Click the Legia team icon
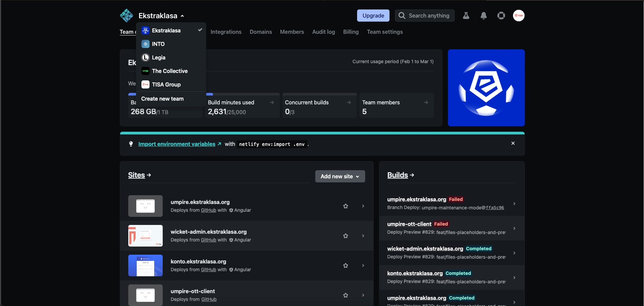This screenshot has width=644, height=306. click(145, 57)
